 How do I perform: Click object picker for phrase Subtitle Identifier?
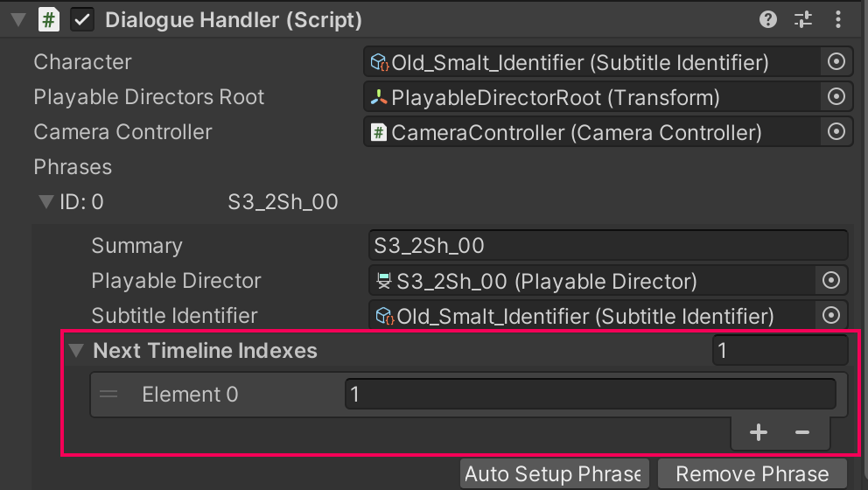point(831,316)
